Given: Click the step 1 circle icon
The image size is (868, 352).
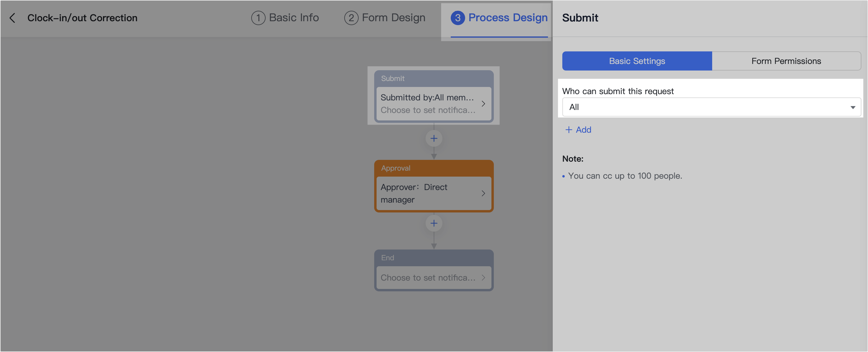Looking at the screenshot, I should click(258, 18).
